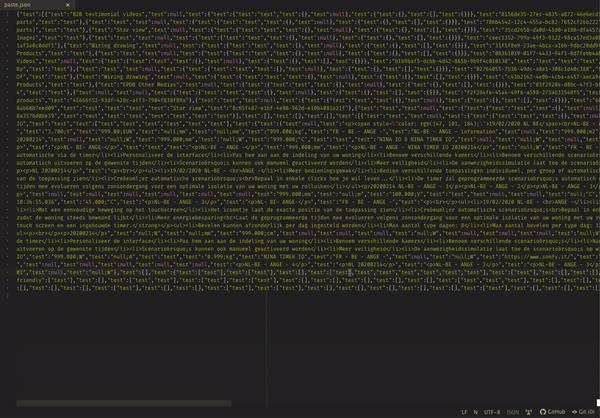Click line number 1 in the gutter
600x418 pixels.
pos(7,15)
